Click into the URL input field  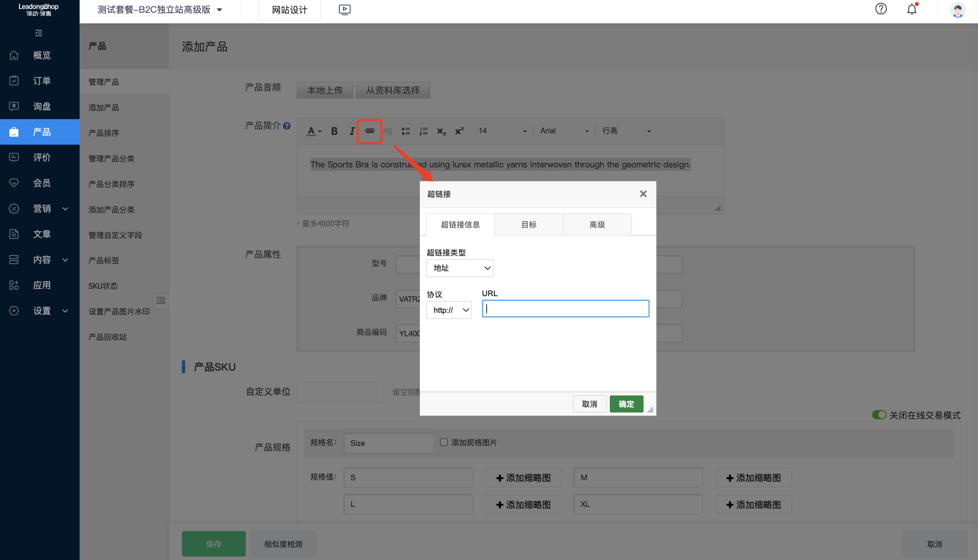pyautogui.click(x=565, y=309)
